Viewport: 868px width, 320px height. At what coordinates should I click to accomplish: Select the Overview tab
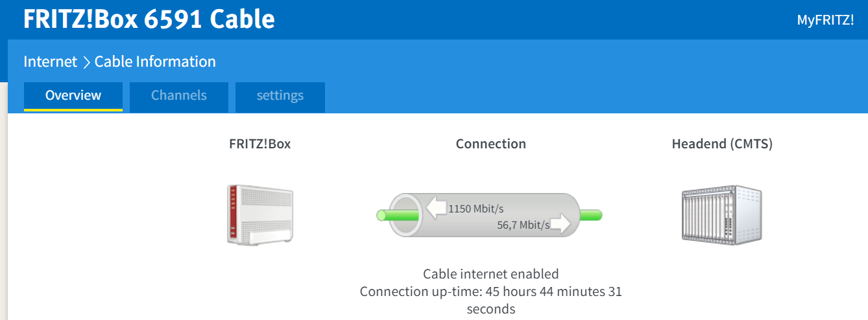[73, 96]
